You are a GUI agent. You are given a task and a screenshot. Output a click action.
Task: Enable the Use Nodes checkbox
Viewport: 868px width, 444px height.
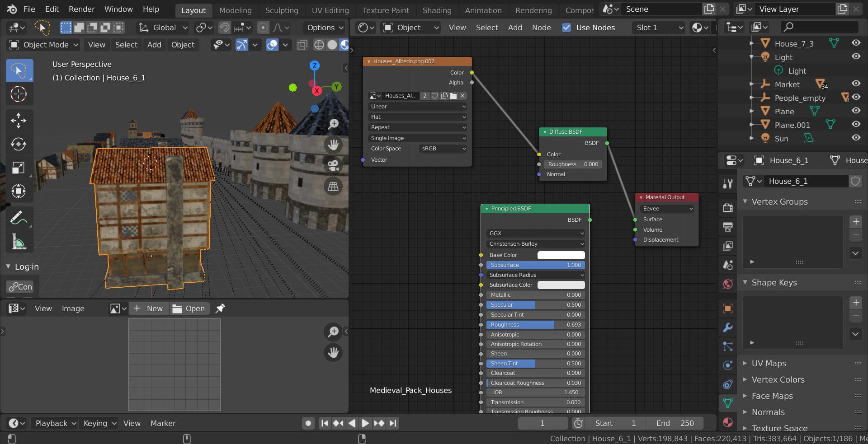click(566, 28)
